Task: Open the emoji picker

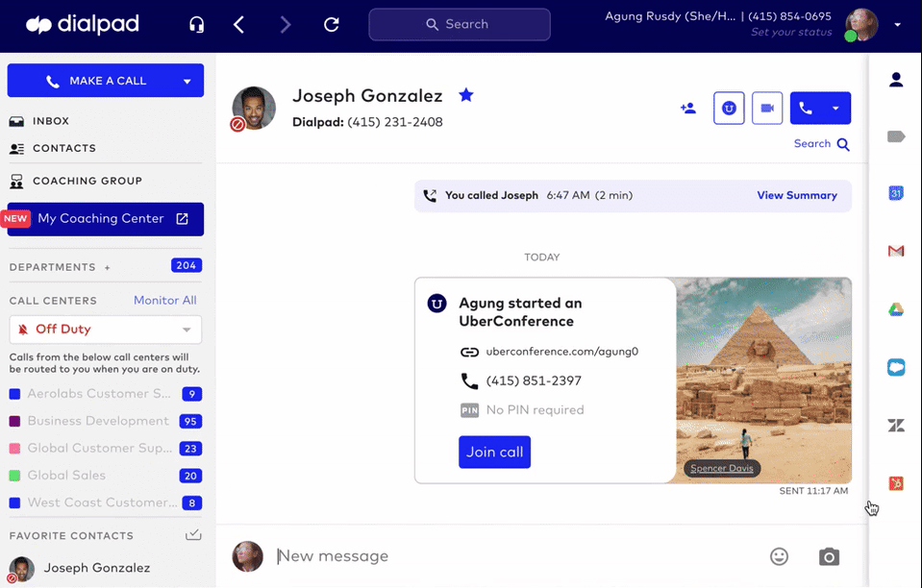Action: pos(779,556)
